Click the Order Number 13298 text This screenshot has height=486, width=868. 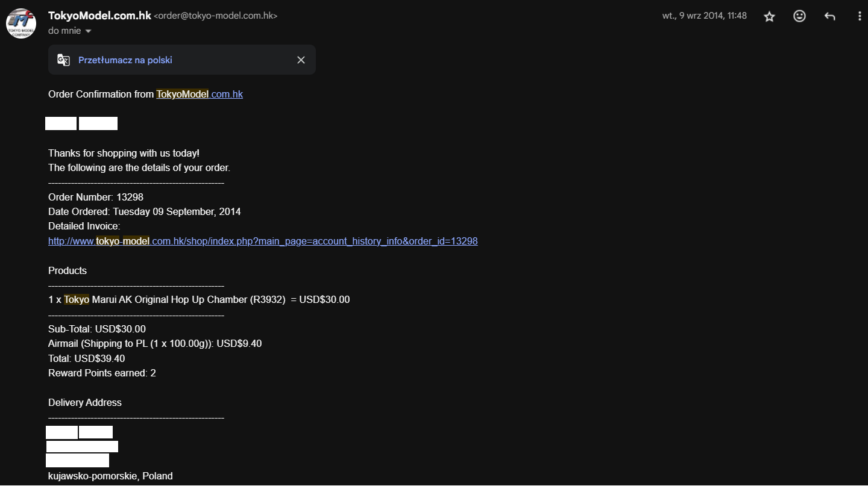[96, 197]
